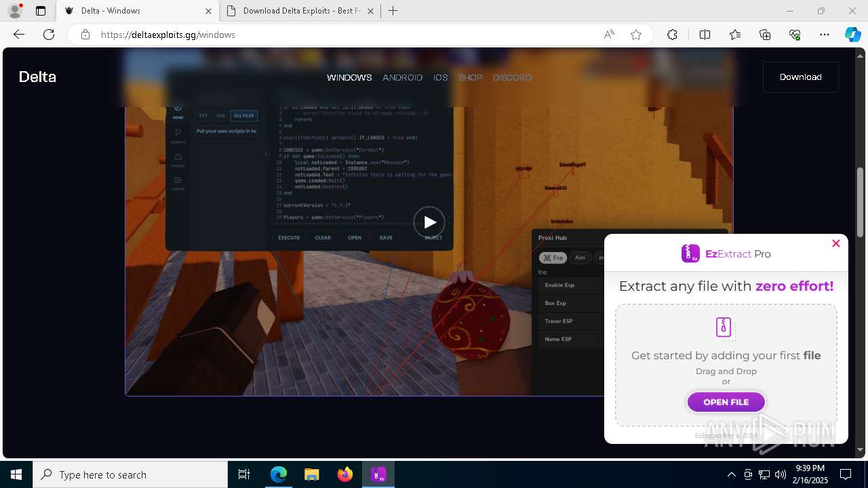Image resolution: width=868 pixels, height=488 pixels.
Task: Click the EzExtract Pro logo icon
Action: [x=690, y=253]
